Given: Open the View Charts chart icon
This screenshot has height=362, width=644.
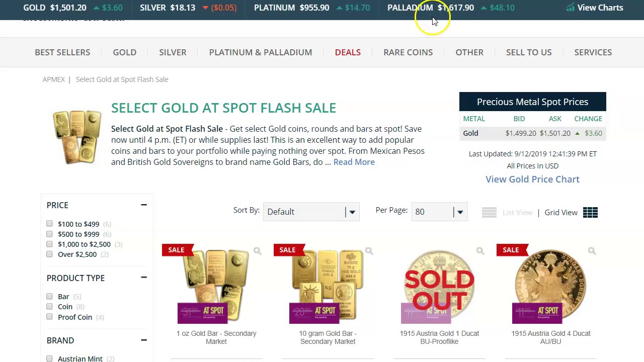Looking at the screenshot, I should (570, 8).
